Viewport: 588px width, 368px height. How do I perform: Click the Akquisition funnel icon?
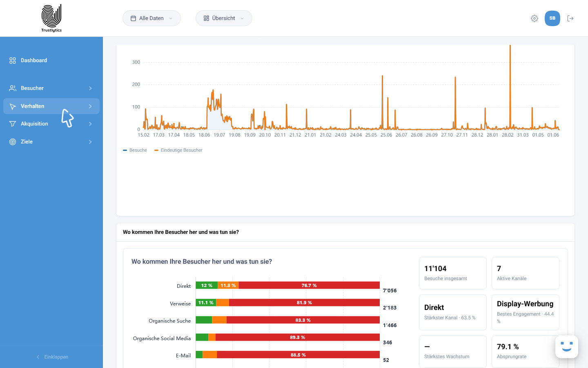click(x=13, y=124)
